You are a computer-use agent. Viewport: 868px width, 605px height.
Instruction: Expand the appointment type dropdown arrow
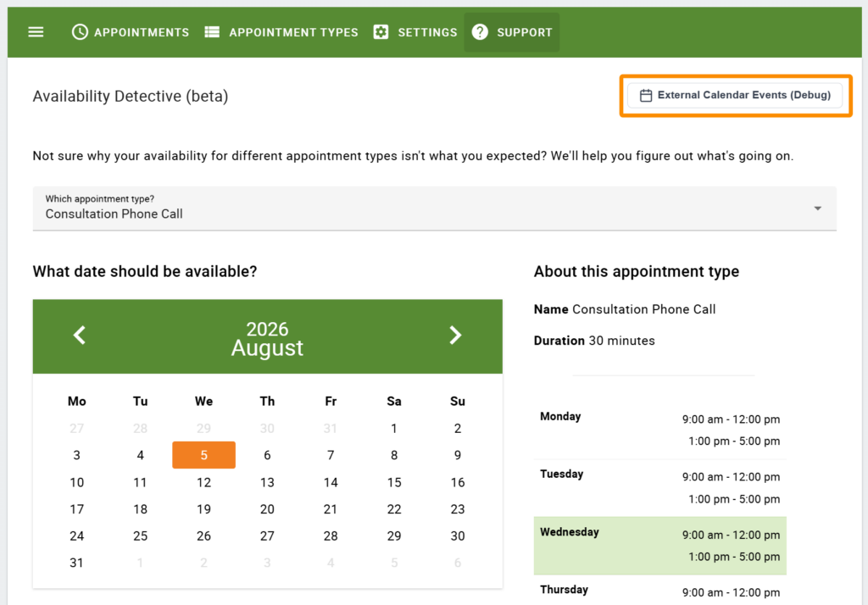tap(818, 208)
